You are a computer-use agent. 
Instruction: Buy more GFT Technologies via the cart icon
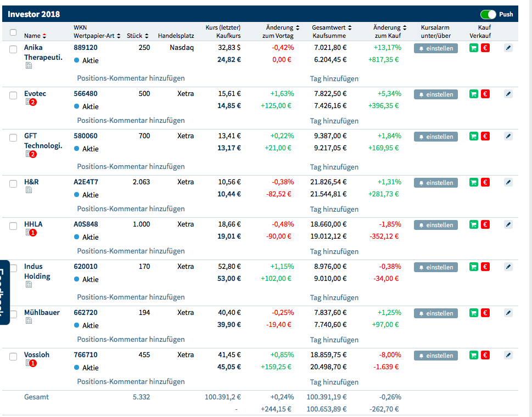click(474, 136)
